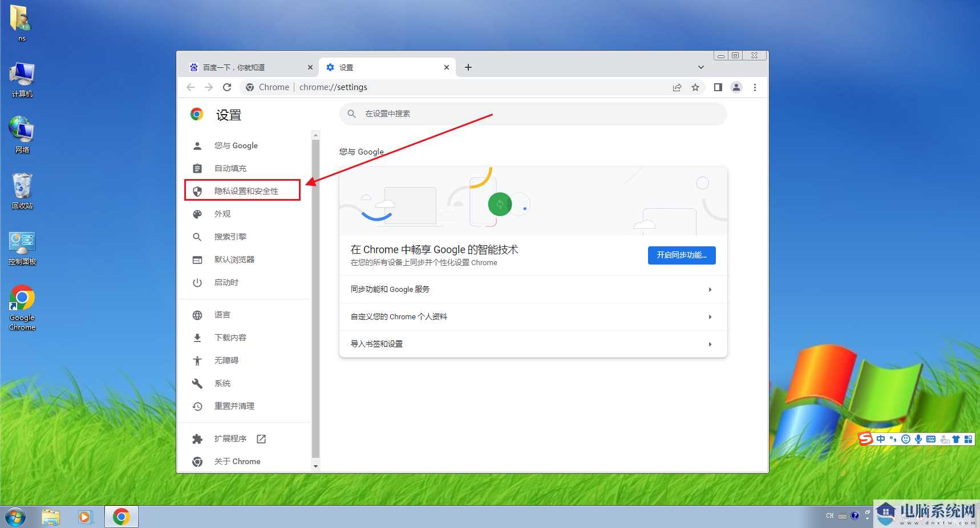The image size is (980, 528).
Task: Click the open-in-new icon after 扩展程序
Action: [261, 438]
